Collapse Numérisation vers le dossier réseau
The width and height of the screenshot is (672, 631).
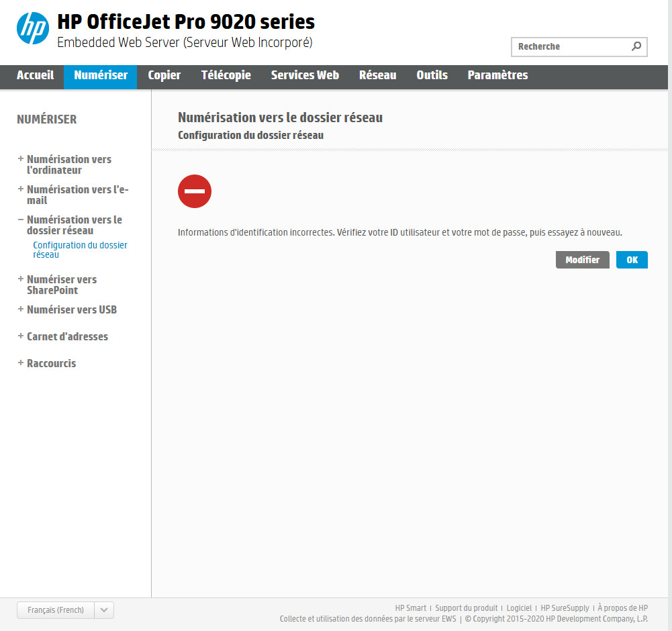click(x=21, y=219)
